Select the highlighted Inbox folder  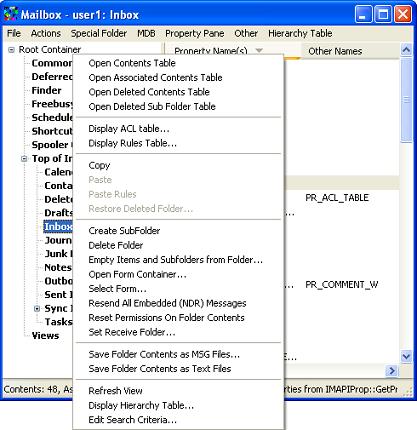pyautogui.click(x=58, y=227)
